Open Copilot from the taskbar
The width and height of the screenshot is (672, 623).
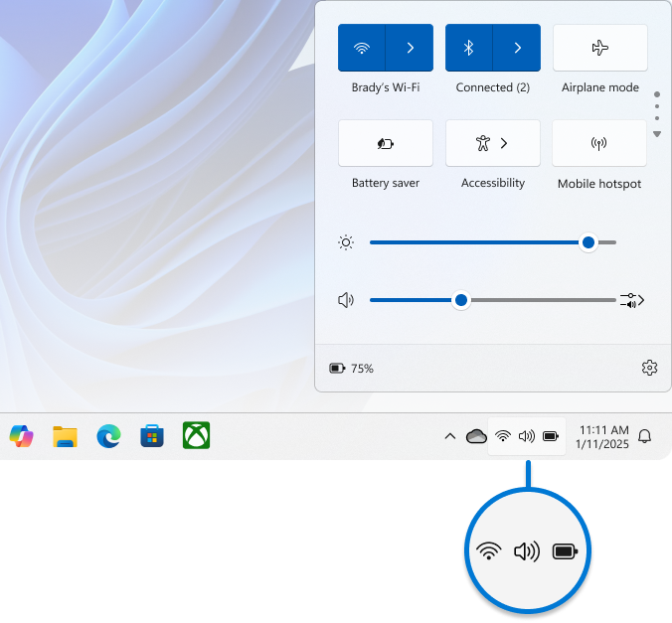pos(21,435)
